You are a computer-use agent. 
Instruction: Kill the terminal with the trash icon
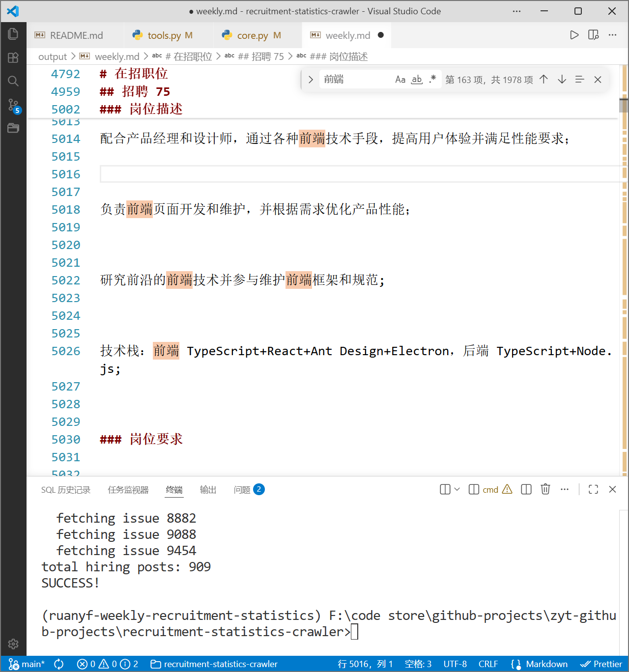point(545,489)
